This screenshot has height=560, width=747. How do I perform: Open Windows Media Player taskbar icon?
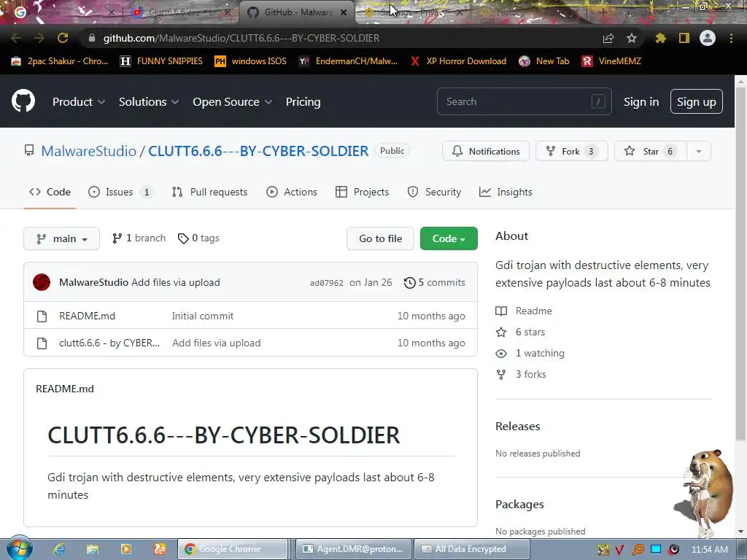coord(125,549)
